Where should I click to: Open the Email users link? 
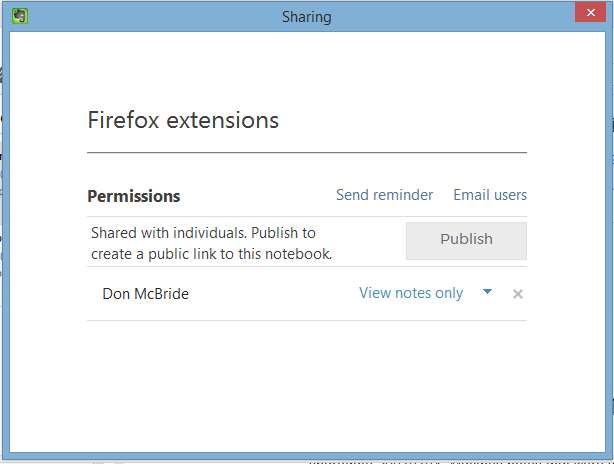[x=490, y=195]
